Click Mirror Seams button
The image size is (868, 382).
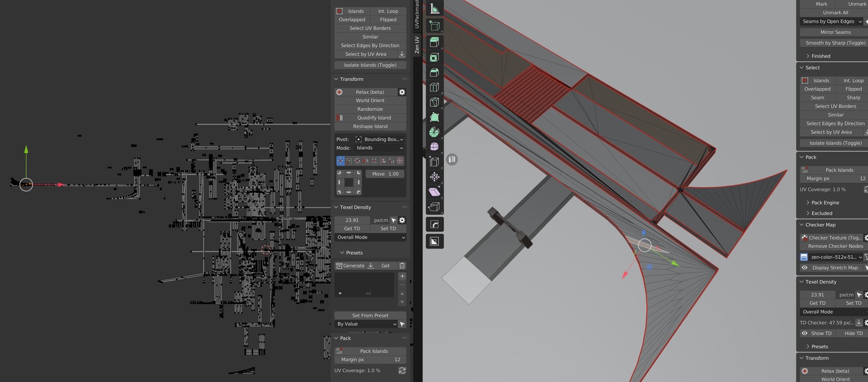pos(835,33)
